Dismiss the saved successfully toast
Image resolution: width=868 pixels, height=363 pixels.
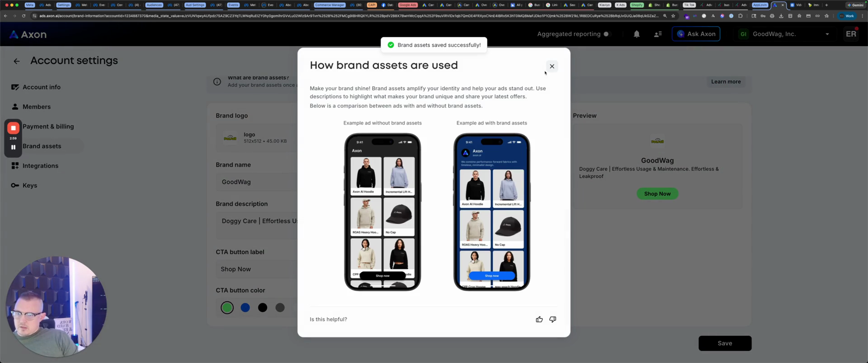434,45
